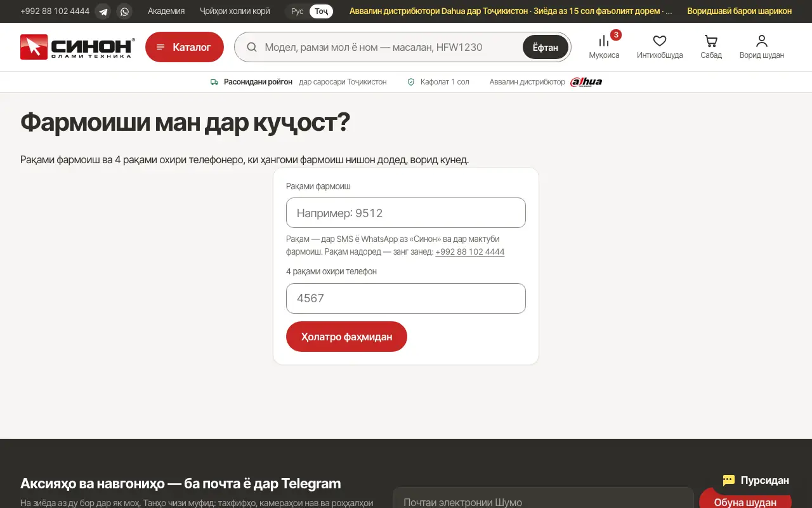
Task: Focus the product search field
Action: pos(390,47)
